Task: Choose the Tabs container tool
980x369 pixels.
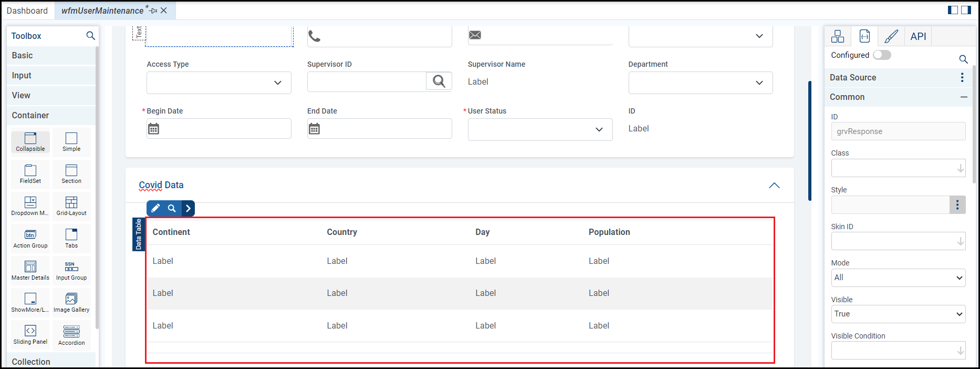Action: [71, 238]
